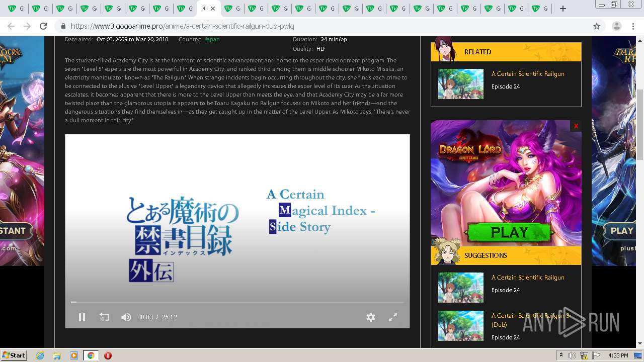Image resolution: width=644 pixels, height=362 pixels.
Task: Mute the video player volume icon
Action: pos(126,317)
